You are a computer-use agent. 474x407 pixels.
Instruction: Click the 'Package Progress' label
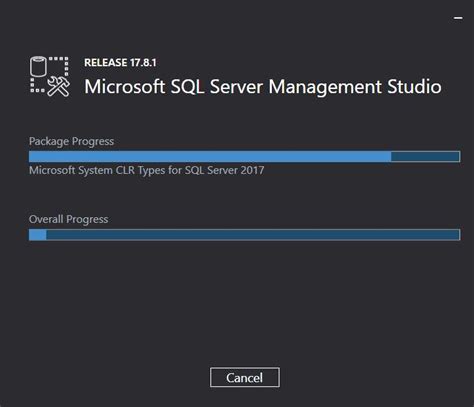71,141
